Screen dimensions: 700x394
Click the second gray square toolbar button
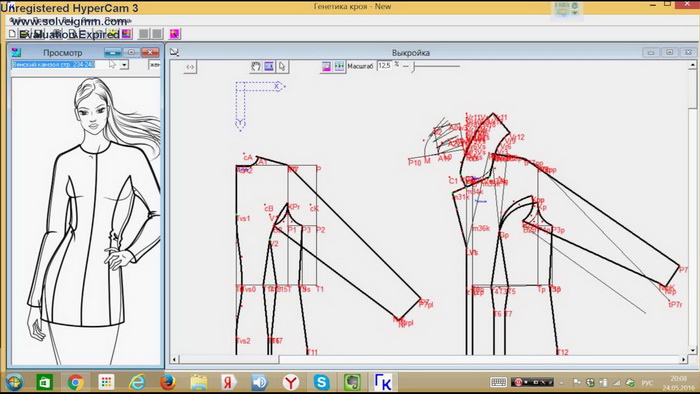point(157,34)
